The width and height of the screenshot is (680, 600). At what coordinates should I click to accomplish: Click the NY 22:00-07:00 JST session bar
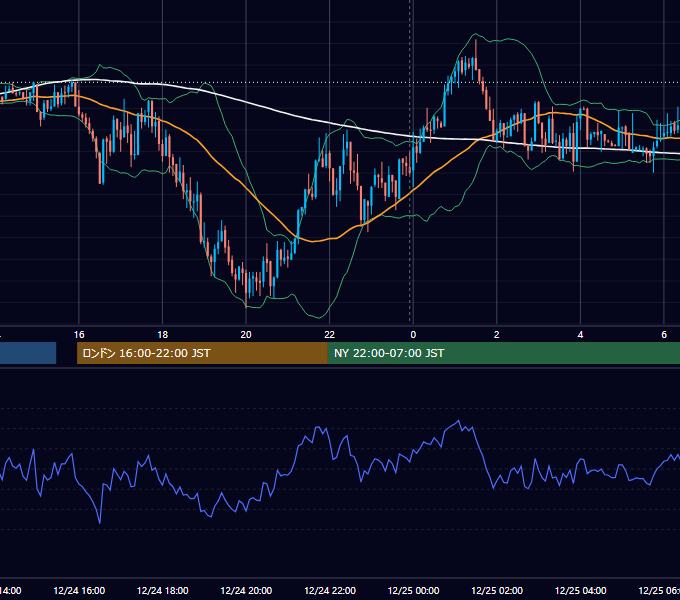tap(503, 353)
